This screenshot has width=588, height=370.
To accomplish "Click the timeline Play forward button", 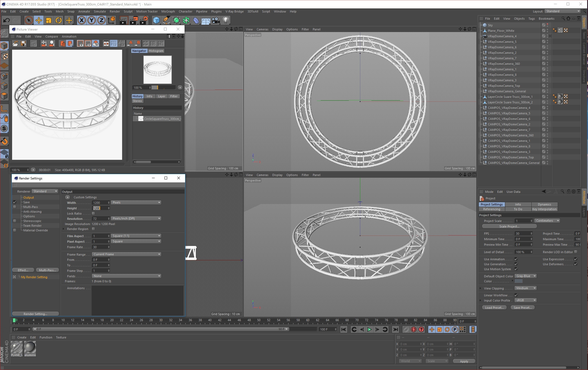I will 369,329.
